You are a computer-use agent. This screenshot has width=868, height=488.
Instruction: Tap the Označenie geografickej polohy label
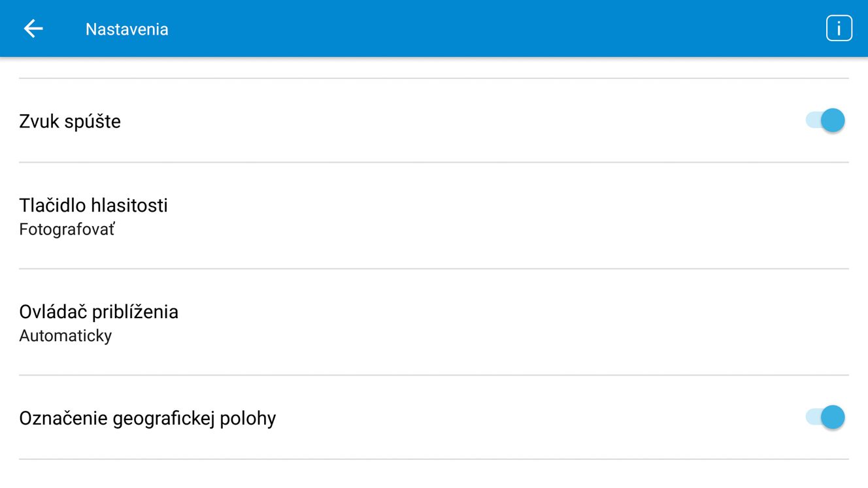(148, 418)
